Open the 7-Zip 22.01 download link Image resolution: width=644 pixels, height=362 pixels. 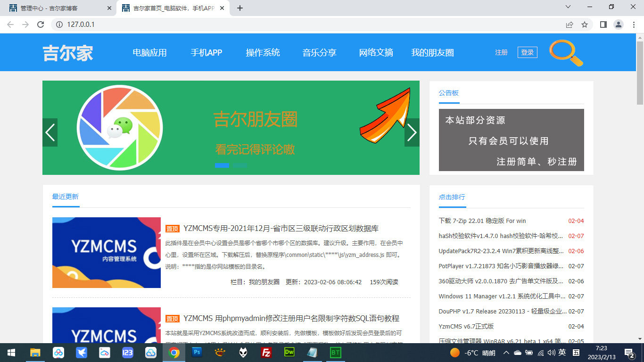(x=482, y=221)
